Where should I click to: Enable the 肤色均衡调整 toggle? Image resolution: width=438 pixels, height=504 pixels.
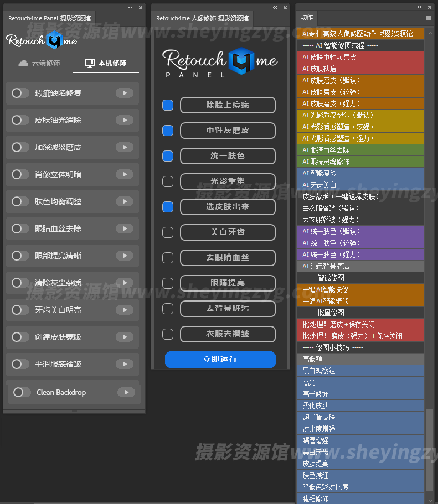[x=20, y=201]
